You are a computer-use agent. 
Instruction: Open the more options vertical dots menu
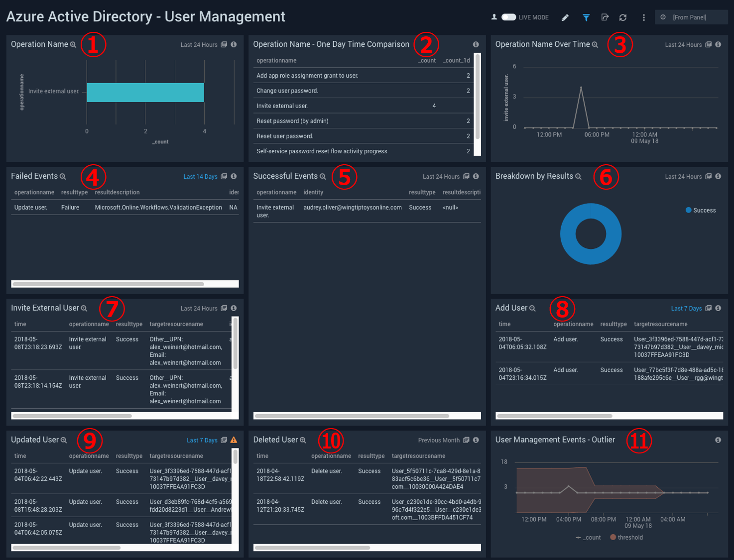click(643, 17)
